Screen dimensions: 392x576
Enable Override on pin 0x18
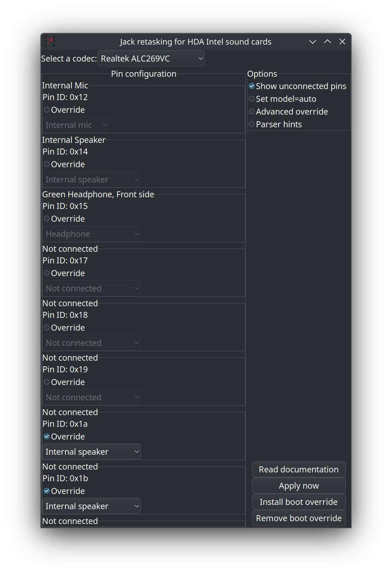pyautogui.click(x=46, y=327)
